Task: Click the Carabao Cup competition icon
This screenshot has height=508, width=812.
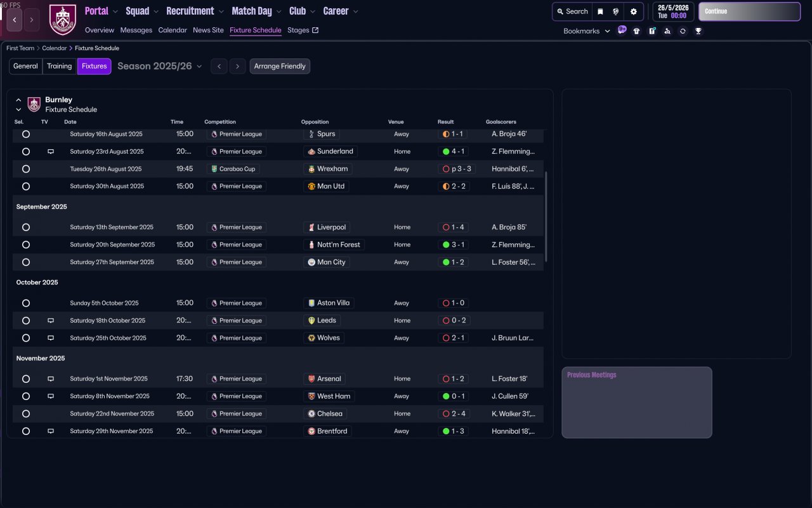Action: (214, 169)
